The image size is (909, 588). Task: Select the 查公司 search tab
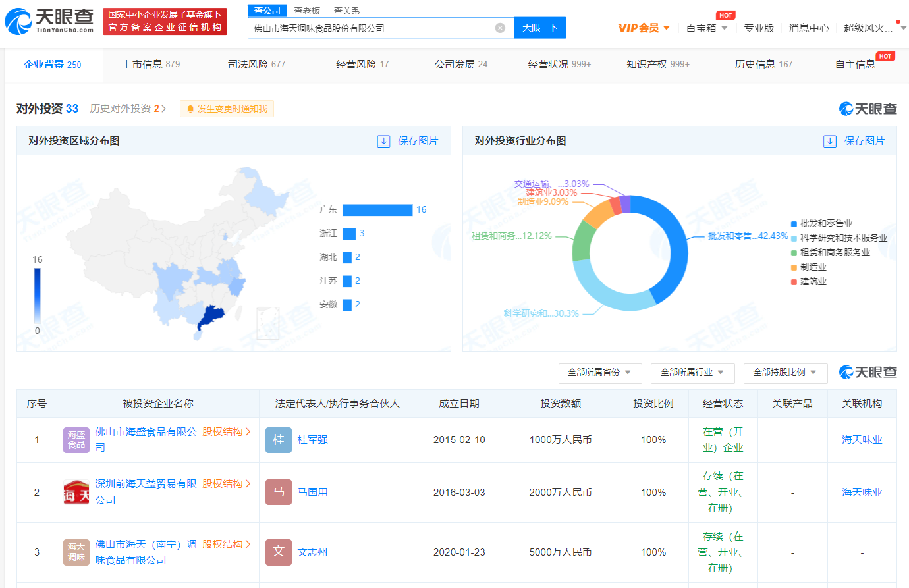coord(267,11)
